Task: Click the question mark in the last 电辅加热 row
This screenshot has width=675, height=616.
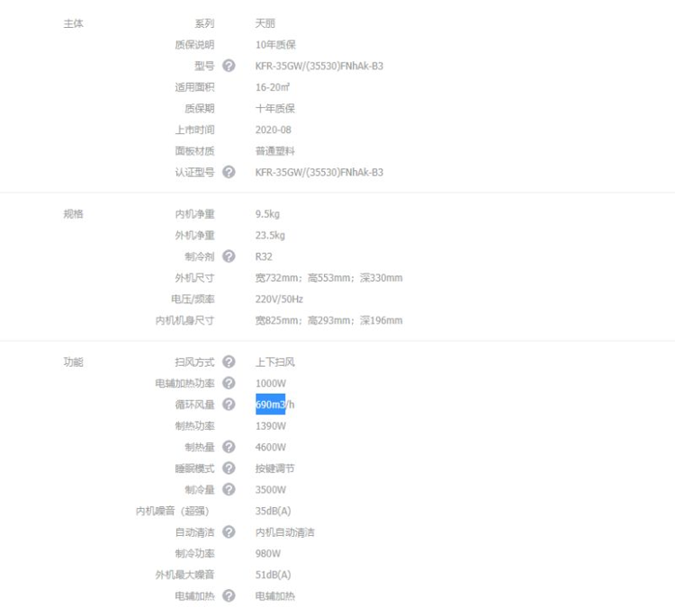Action: tap(229, 596)
